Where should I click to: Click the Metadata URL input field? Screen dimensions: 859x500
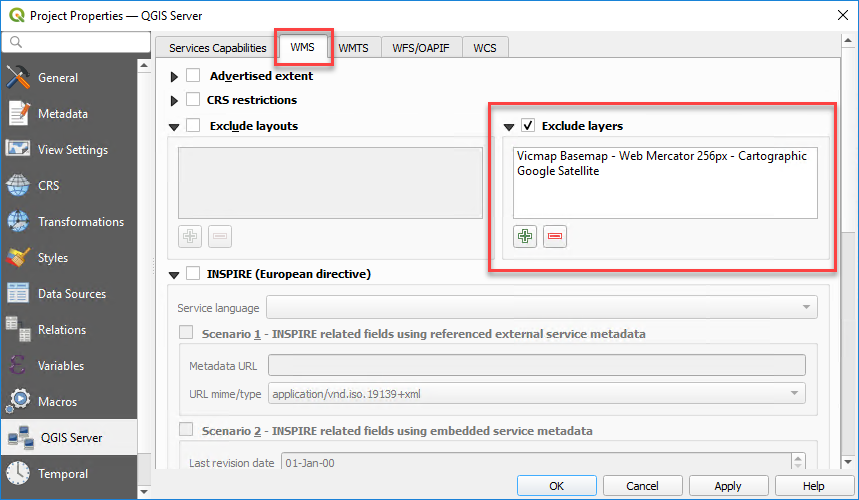pos(537,365)
